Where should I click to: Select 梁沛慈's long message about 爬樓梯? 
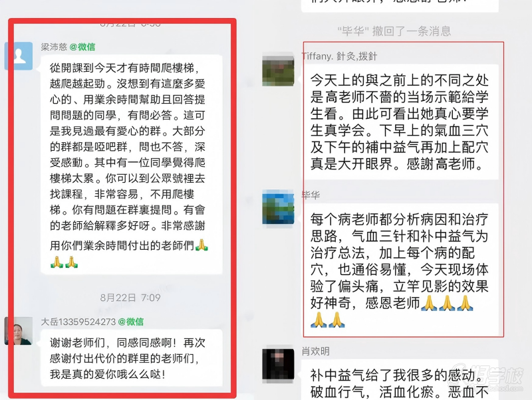[x=132, y=164]
